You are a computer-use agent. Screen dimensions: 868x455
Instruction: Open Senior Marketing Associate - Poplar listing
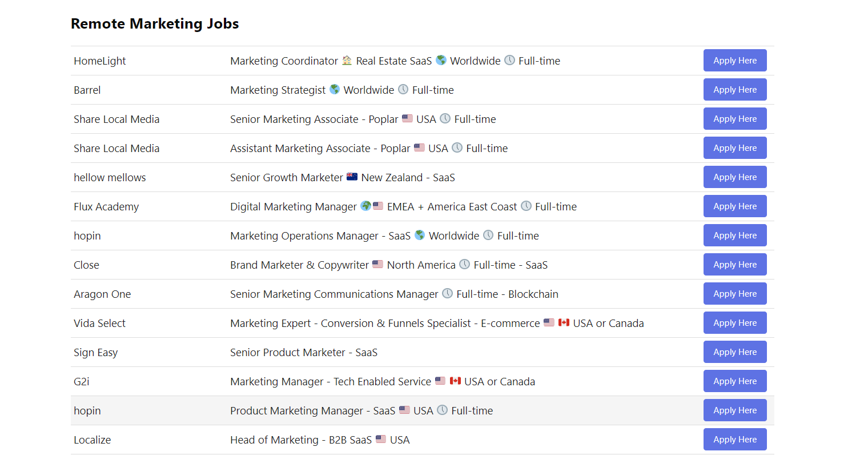(314, 119)
